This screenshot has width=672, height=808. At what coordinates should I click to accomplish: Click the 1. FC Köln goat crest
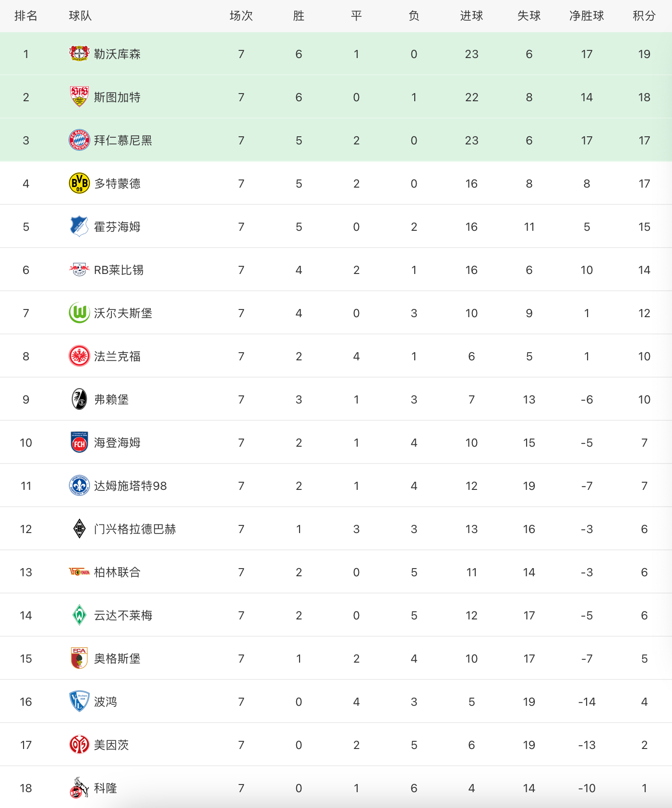tap(79, 787)
